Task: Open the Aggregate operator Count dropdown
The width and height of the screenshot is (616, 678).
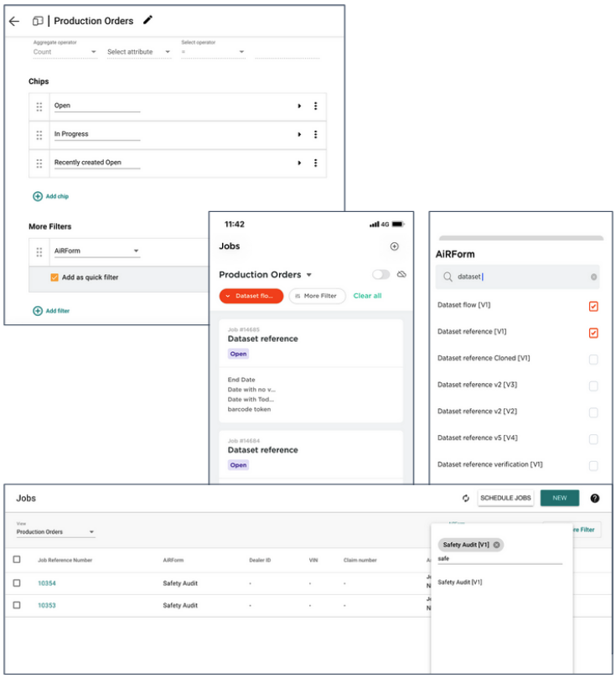Action: [x=65, y=52]
